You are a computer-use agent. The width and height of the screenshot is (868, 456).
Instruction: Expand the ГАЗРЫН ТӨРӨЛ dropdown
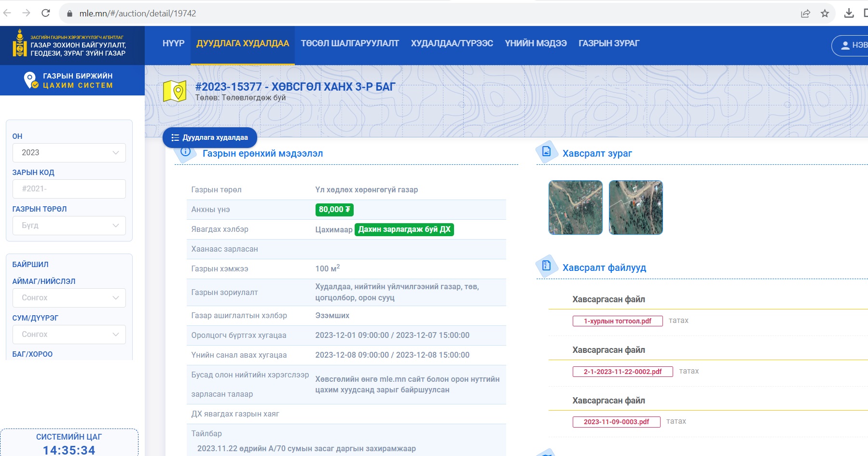coord(69,226)
